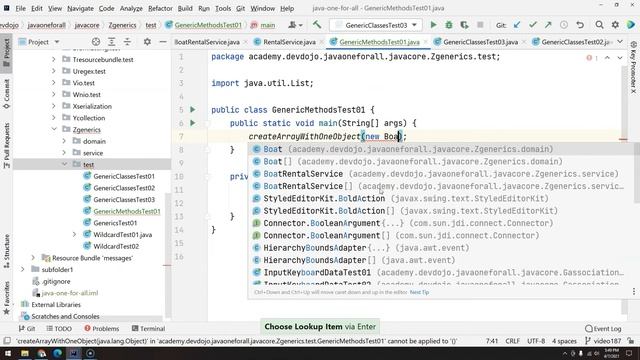
Task: Push commits with Git arrow icon
Action: 548,25
